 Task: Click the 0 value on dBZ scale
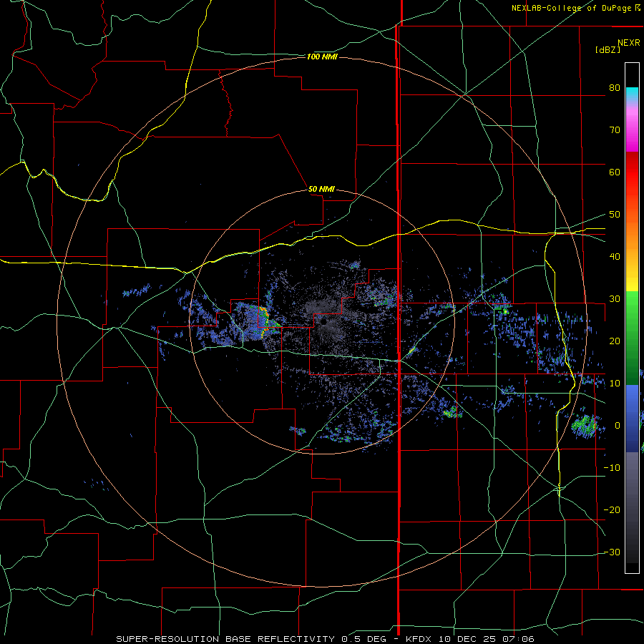point(618,426)
